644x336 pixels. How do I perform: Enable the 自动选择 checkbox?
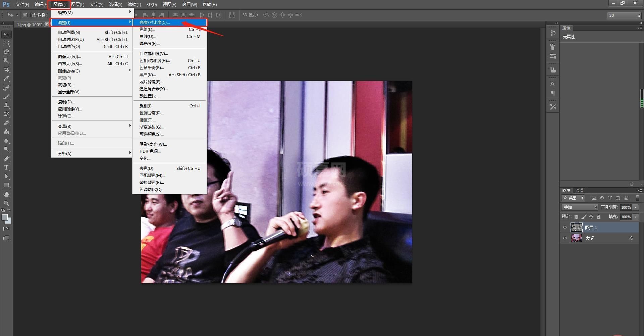(x=25, y=15)
